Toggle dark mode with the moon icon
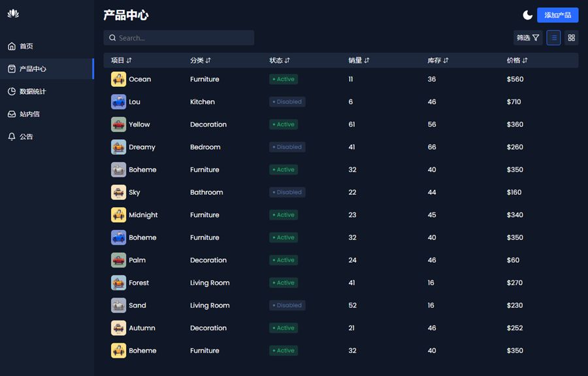This screenshot has width=588, height=376. pyautogui.click(x=527, y=15)
